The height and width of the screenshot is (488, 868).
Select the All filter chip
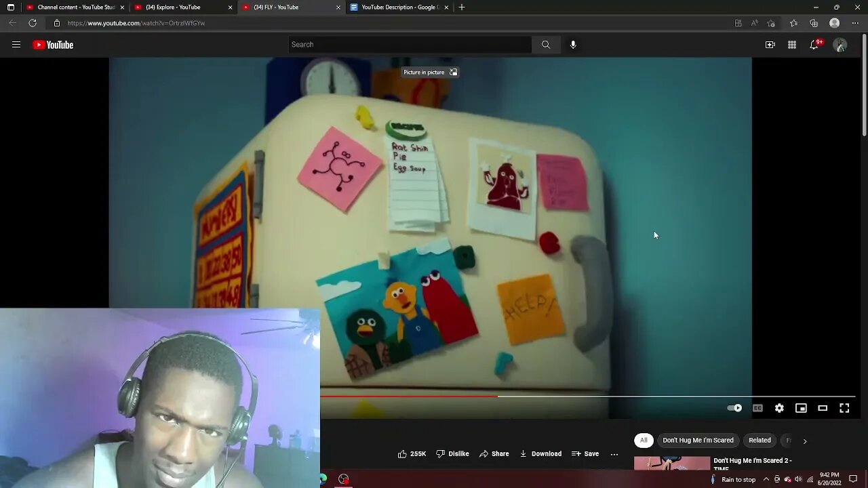[x=644, y=441]
